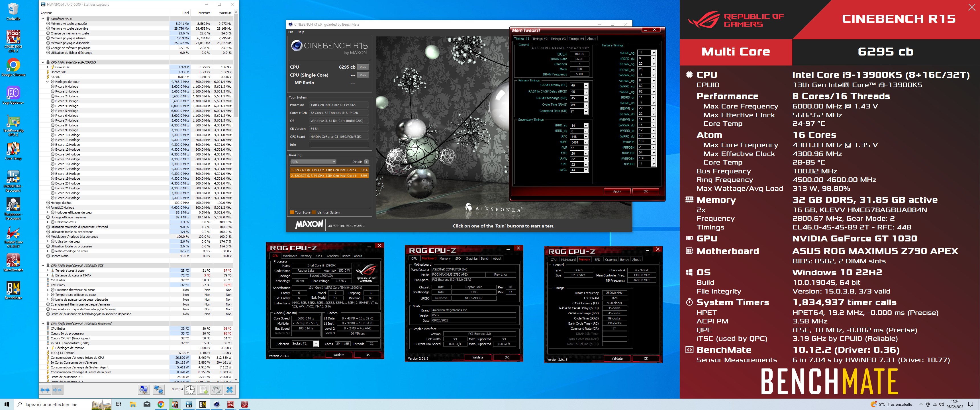Expand Core VIDs tree row

[x=48, y=67]
